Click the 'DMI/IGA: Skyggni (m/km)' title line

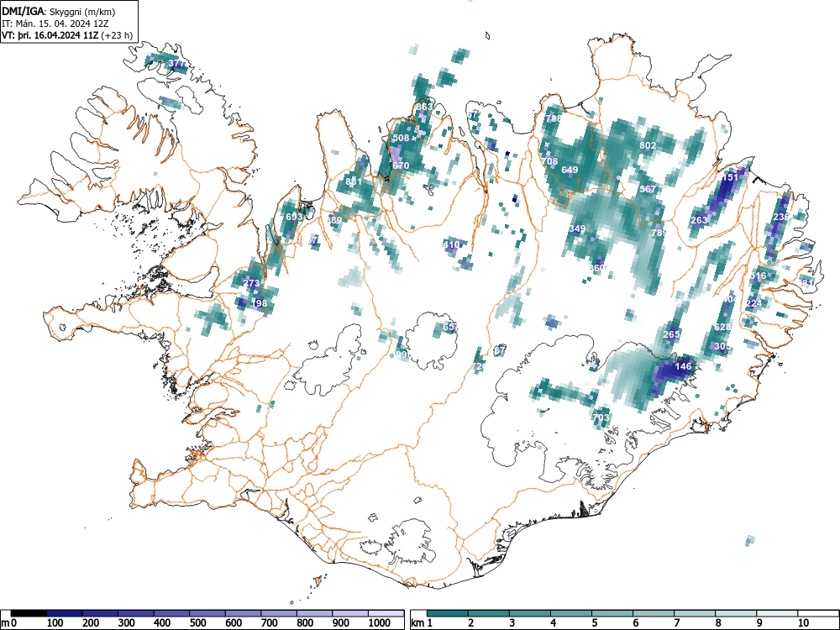59,11
